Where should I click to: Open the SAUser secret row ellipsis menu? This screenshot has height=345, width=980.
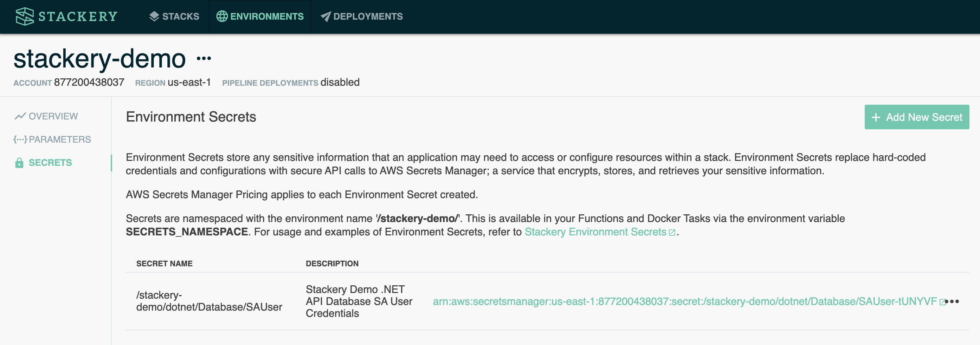point(952,302)
